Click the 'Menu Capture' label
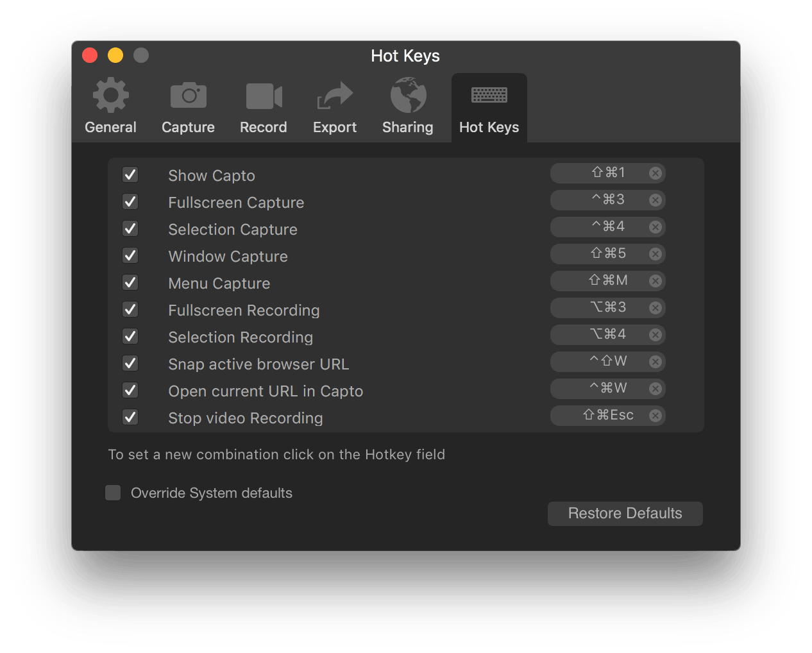Viewport: 812px width, 653px height. coord(219,284)
